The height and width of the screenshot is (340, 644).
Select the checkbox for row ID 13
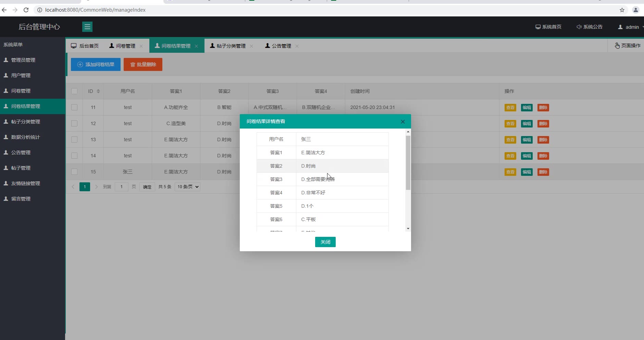[74, 139]
